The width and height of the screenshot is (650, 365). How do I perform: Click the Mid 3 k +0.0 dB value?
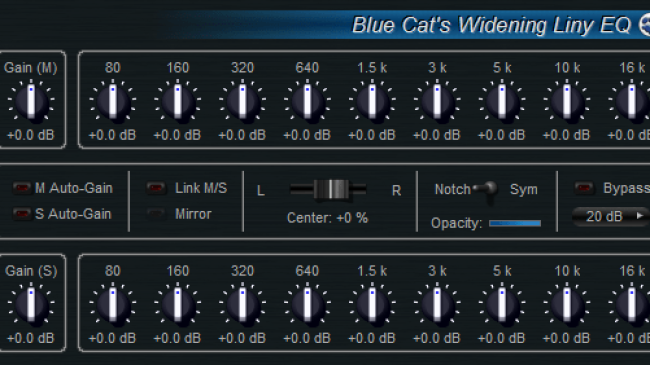tap(437, 135)
